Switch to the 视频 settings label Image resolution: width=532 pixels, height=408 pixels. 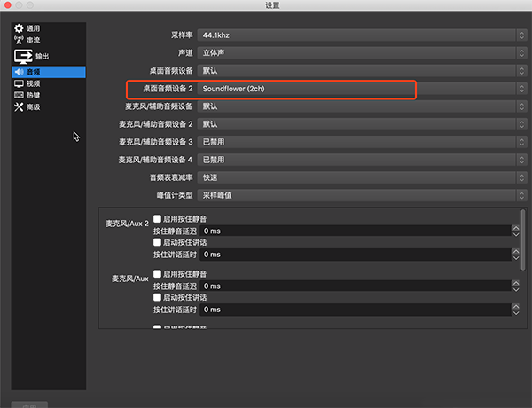[x=34, y=83]
